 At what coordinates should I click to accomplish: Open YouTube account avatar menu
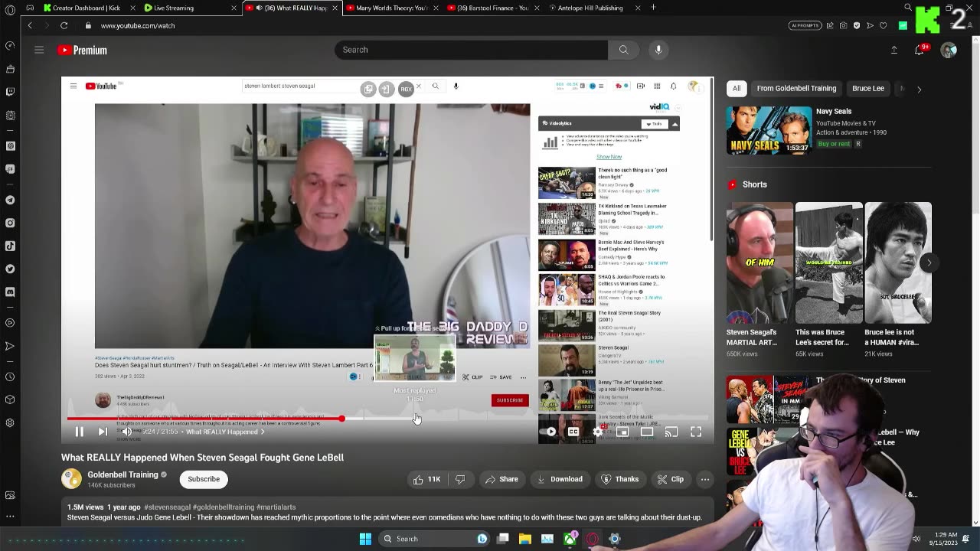949,51
